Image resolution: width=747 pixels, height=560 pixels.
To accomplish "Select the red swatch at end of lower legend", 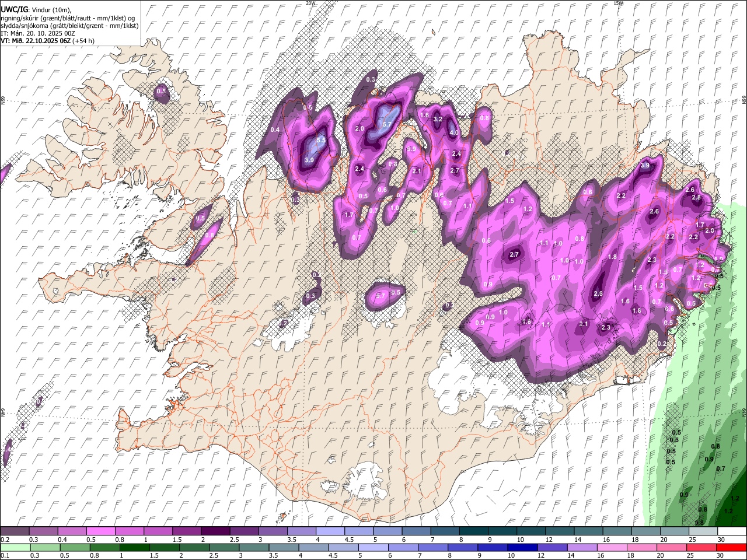I will [x=731, y=547].
